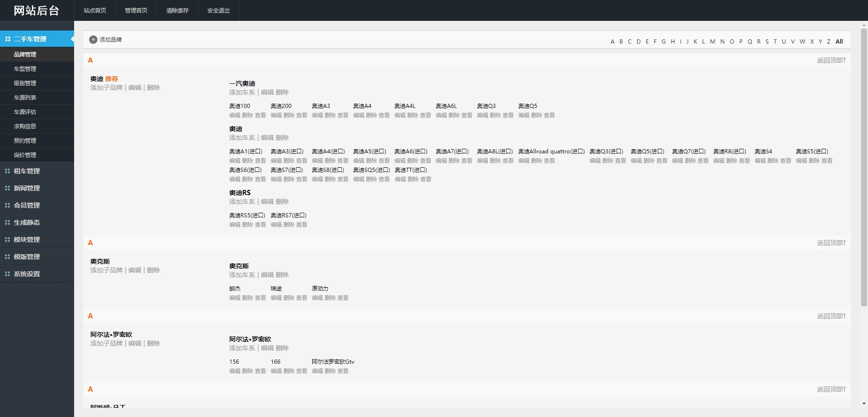The image size is (868, 417).
Task: Click 添加车系 under 奥克斯 sub-brand
Action: pos(242,275)
